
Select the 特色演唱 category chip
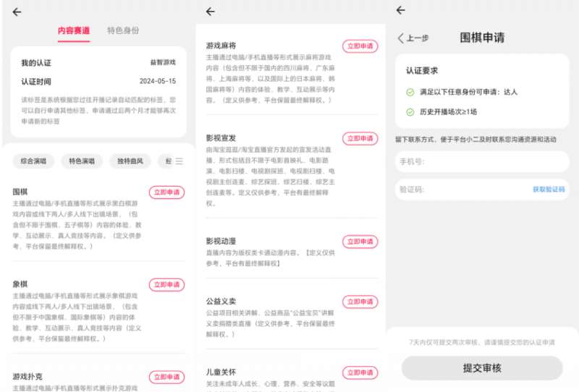pyautogui.click(x=81, y=161)
